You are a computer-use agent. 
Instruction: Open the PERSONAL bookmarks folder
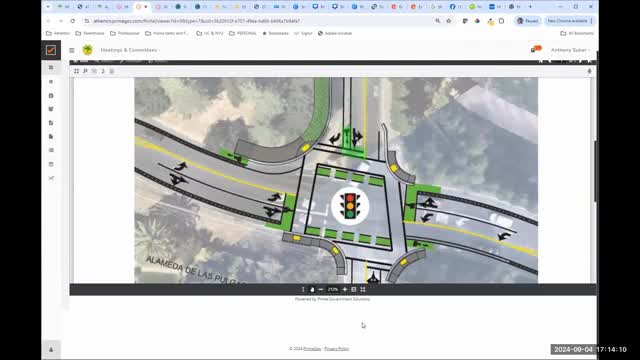pos(243,33)
